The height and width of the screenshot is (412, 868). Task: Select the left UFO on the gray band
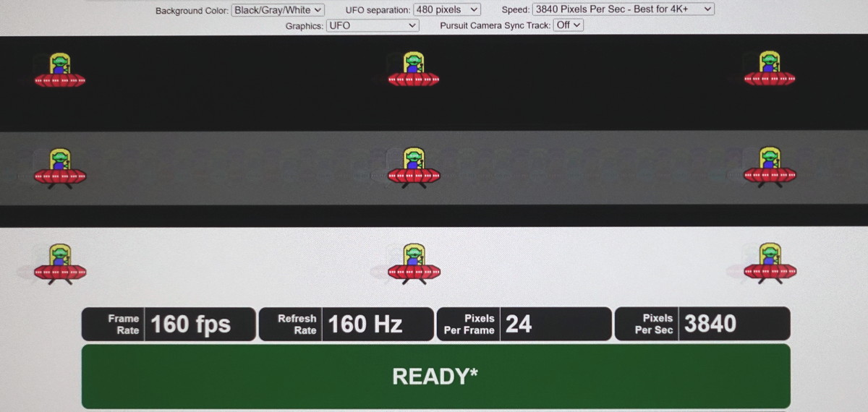tap(60, 167)
